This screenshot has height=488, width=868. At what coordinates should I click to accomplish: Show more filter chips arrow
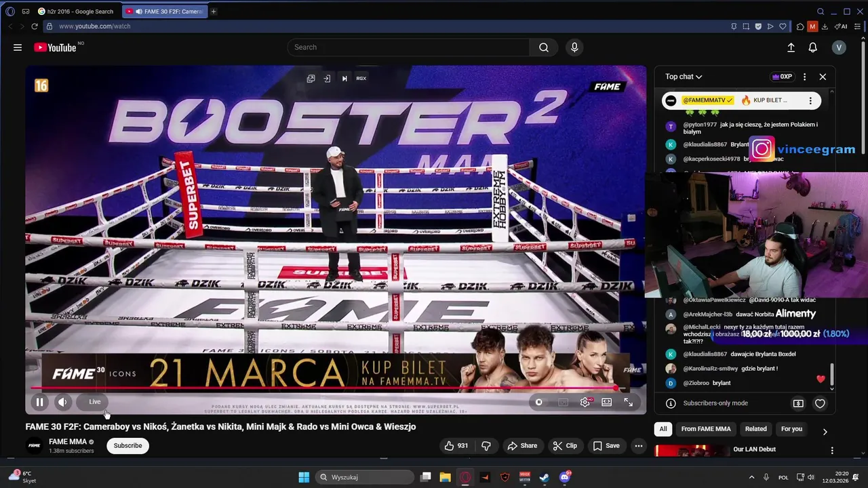[x=825, y=431]
